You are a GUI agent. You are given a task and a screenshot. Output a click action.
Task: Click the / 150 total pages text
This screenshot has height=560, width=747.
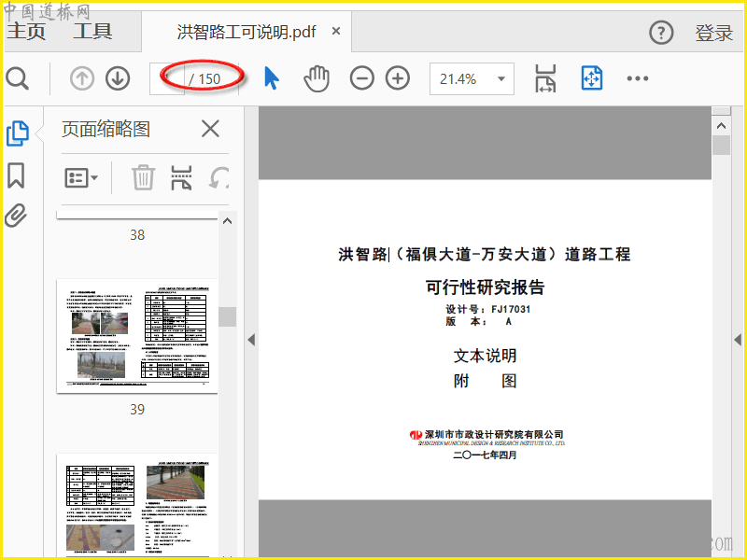(x=204, y=79)
